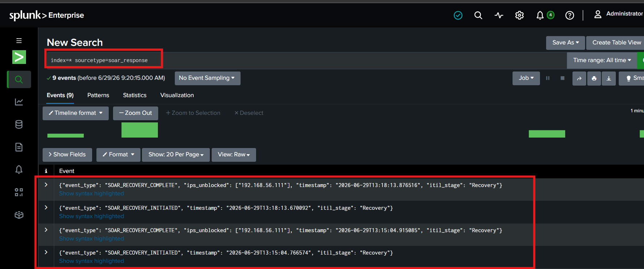The image size is (644, 269).
Task: Open the sidebar Alerts bell icon
Action: click(19, 169)
